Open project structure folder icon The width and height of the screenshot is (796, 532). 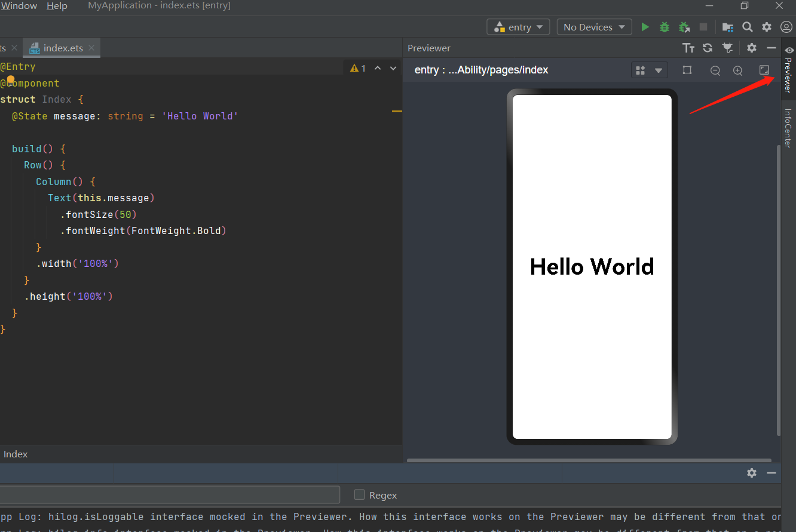point(727,27)
